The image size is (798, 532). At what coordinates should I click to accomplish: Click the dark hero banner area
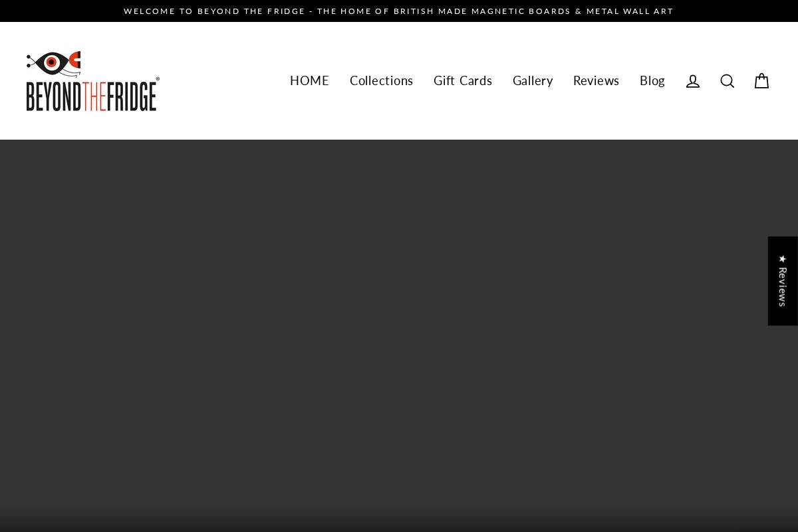click(x=399, y=332)
